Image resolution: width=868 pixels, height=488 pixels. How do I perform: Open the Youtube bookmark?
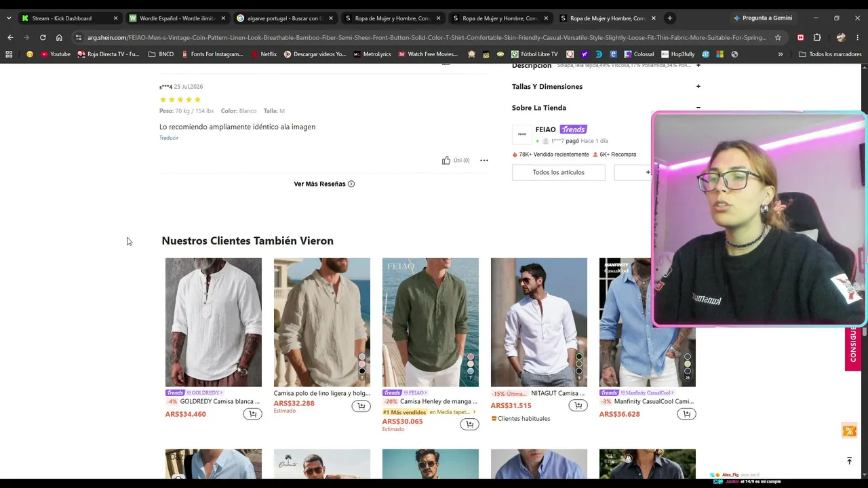tap(55, 54)
